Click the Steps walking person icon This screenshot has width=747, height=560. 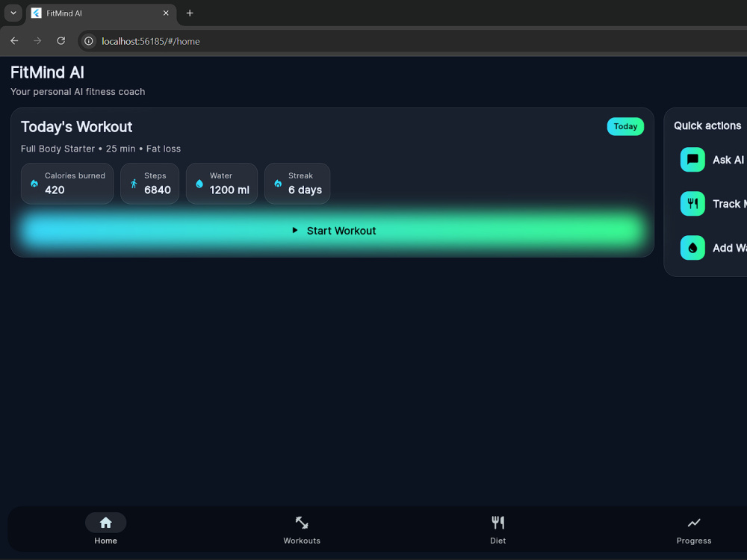[134, 184]
